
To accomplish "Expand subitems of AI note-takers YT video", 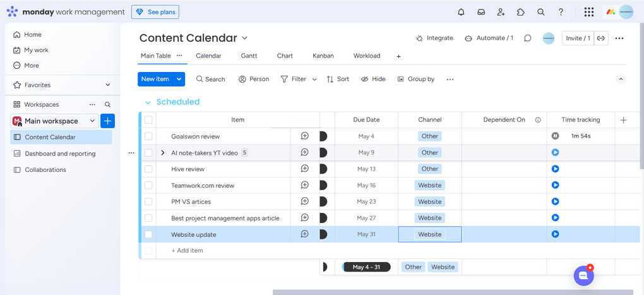I will point(163,153).
